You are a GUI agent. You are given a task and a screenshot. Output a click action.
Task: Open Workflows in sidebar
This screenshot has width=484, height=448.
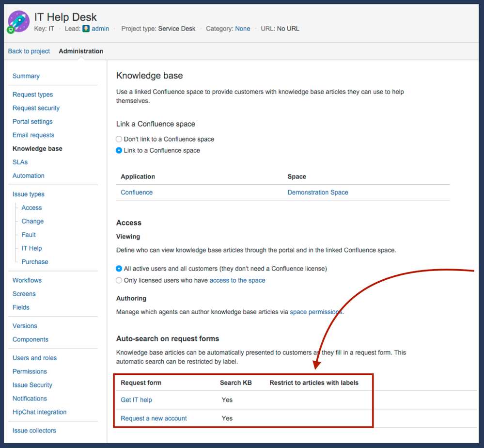pyautogui.click(x=27, y=280)
